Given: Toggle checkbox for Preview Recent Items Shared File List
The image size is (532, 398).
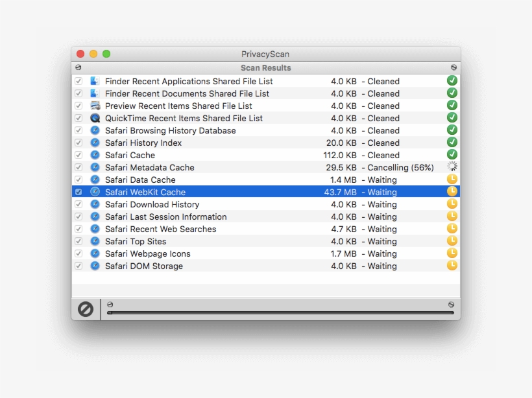Looking at the screenshot, I should click(x=79, y=106).
